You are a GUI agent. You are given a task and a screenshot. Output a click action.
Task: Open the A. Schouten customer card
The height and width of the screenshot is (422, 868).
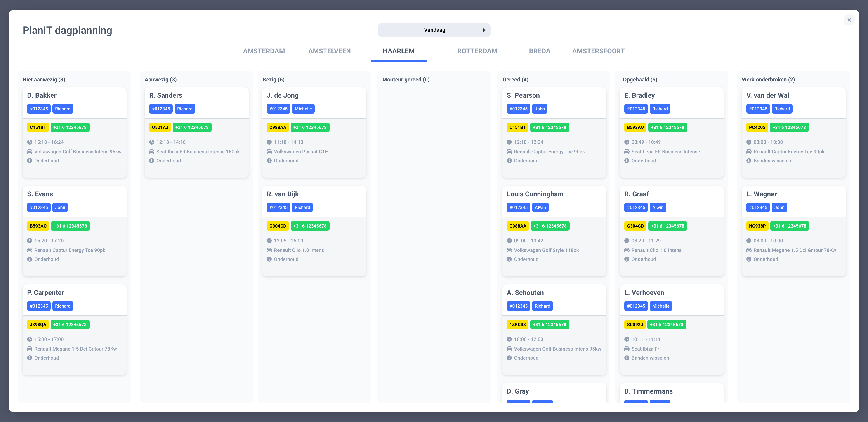coord(554,330)
